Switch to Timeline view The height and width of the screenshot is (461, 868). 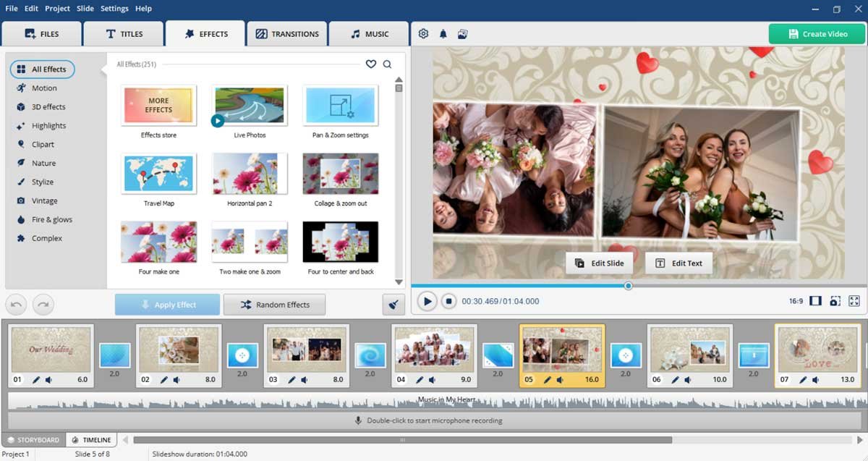click(x=91, y=440)
